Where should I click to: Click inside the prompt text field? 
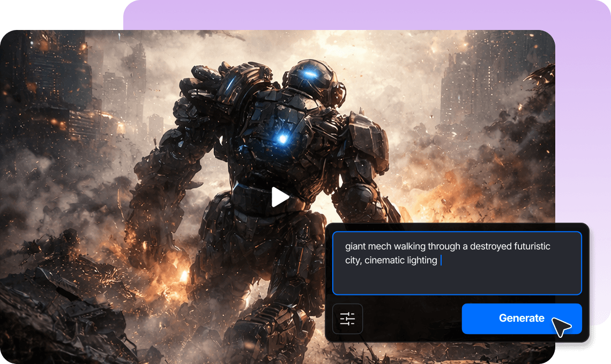pos(458,262)
